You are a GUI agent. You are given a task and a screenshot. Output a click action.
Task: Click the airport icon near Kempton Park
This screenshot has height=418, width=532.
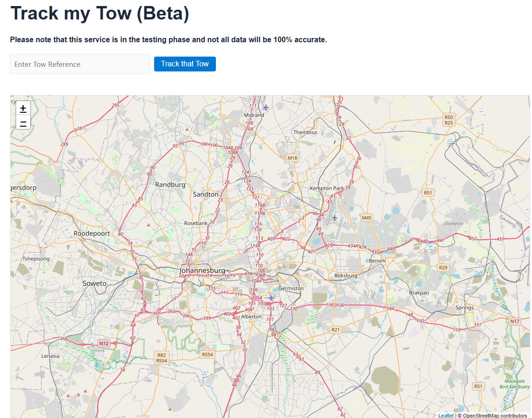[335, 218]
